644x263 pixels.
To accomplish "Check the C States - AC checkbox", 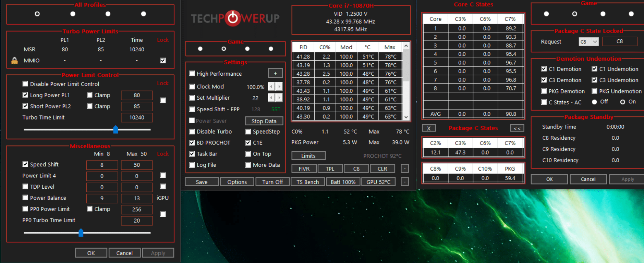I will point(544,102).
